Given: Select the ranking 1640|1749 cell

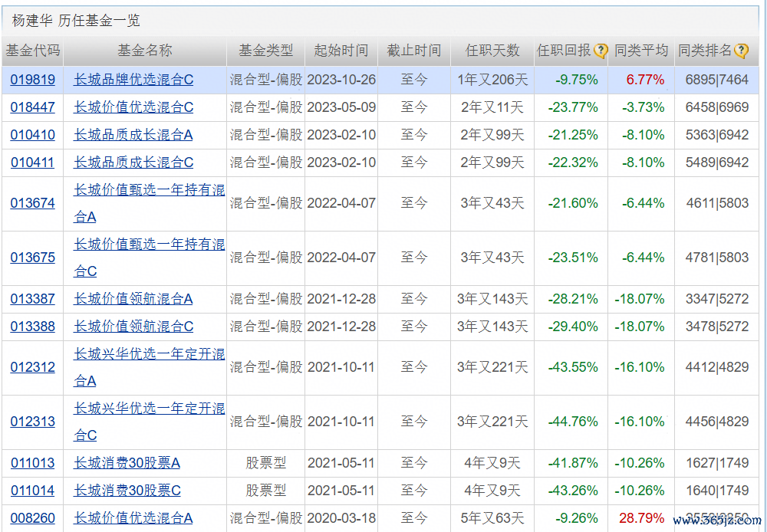Looking at the screenshot, I should click(717, 491).
